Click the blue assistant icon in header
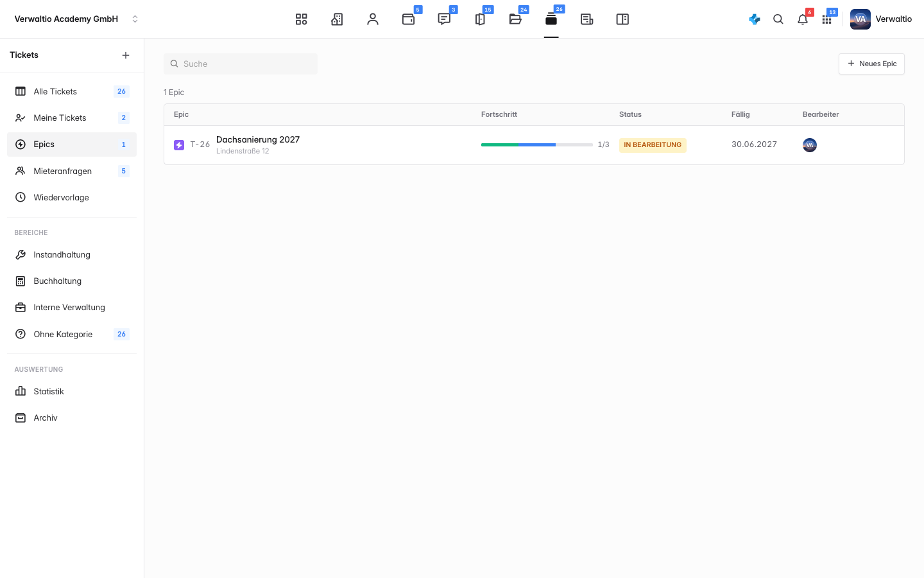Screen dimensions: 924x578 point(755,19)
